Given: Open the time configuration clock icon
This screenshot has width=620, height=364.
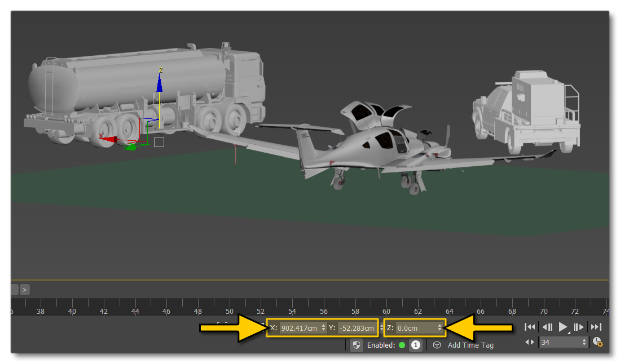Looking at the screenshot, I should point(597,342).
